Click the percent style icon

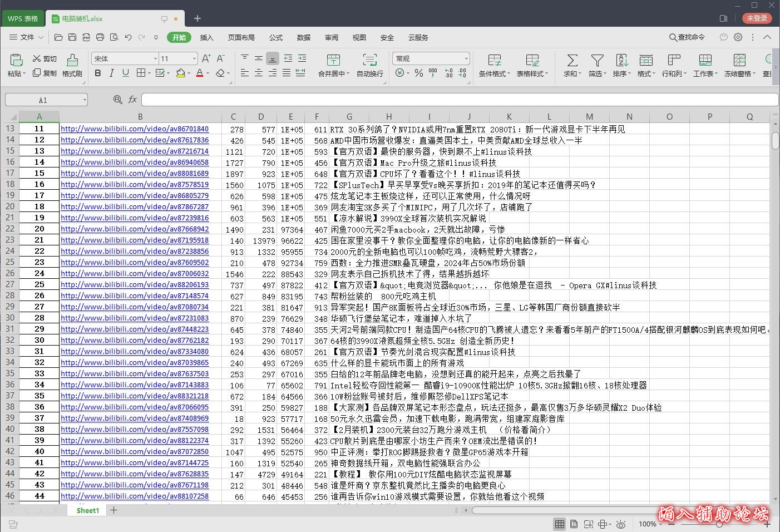click(419, 73)
